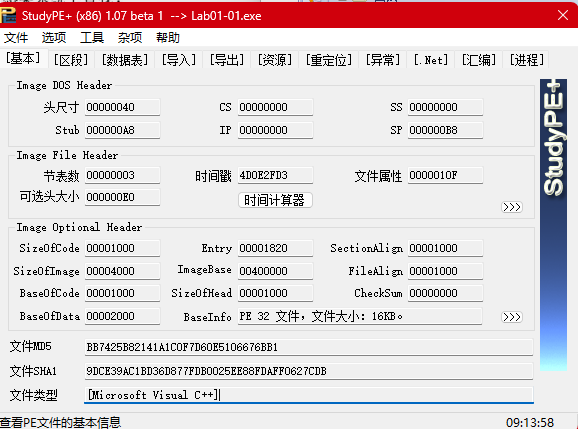Click the FileAlign field
This screenshot has height=429, width=578.
pyautogui.click(x=445, y=271)
